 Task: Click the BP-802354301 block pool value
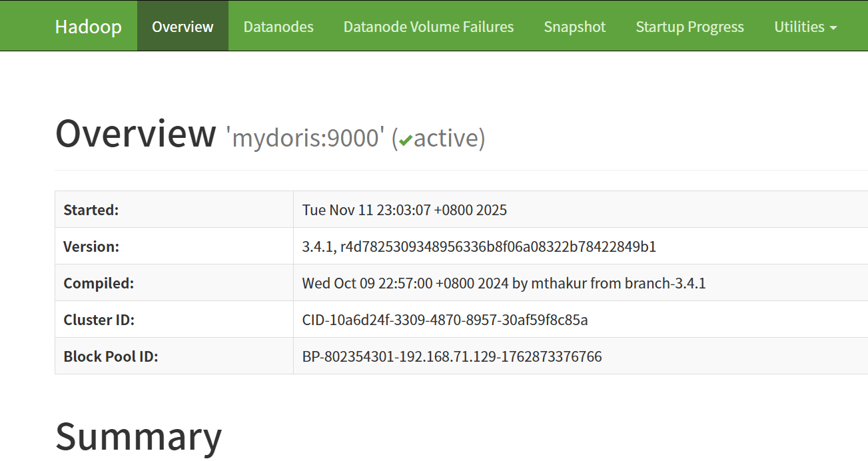coord(452,356)
